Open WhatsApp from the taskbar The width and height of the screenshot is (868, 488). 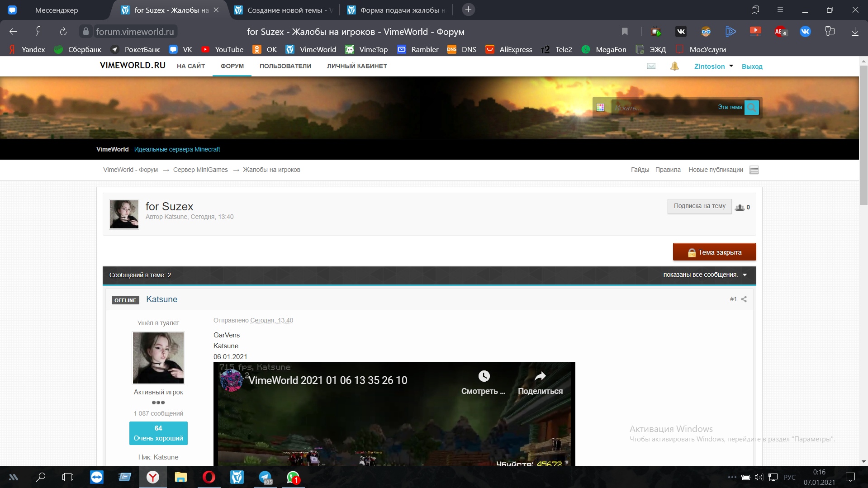(x=293, y=477)
